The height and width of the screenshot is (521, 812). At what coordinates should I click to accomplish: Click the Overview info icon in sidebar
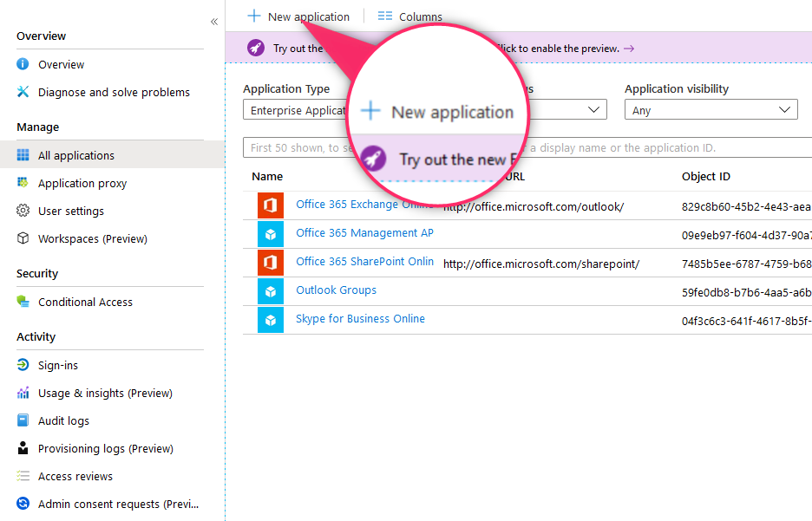(23, 64)
